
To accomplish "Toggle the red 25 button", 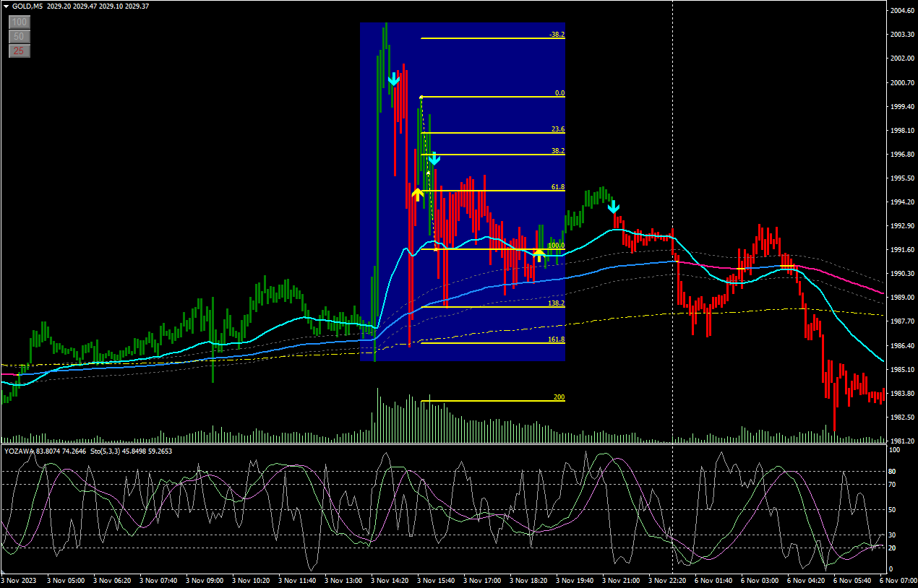I will (20, 51).
